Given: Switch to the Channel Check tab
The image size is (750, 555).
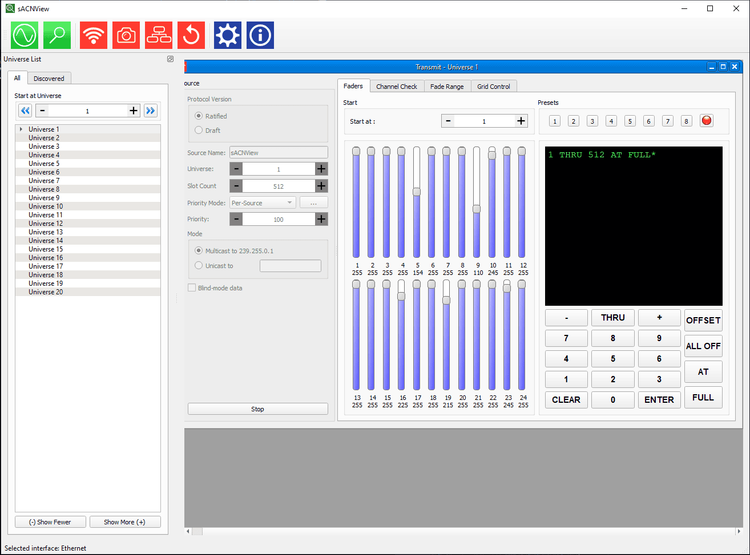Looking at the screenshot, I should [x=397, y=87].
